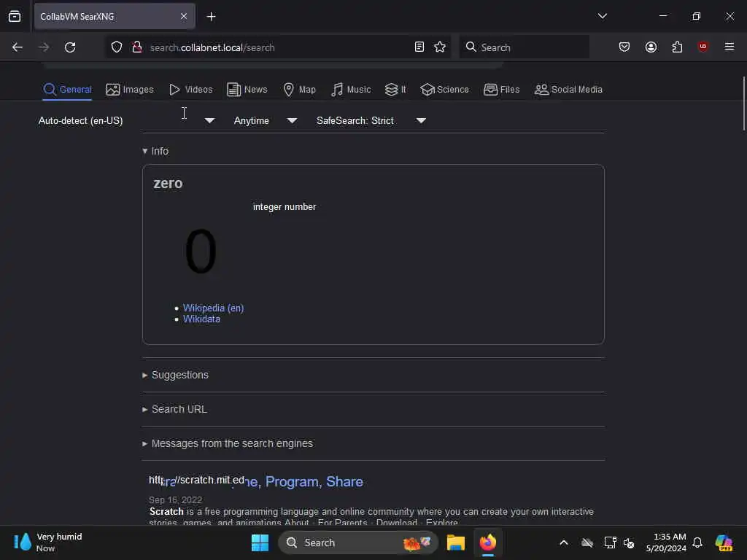Image resolution: width=747 pixels, height=560 pixels.
Task: Click the address bar URL field
Action: 279,47
